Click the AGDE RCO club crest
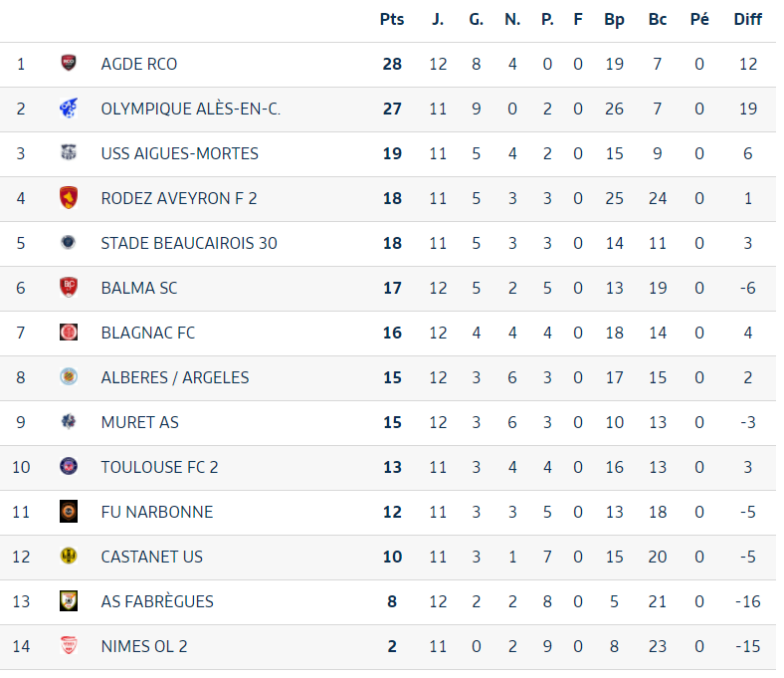Screen dimensions: 784x678 pyautogui.click(x=69, y=63)
